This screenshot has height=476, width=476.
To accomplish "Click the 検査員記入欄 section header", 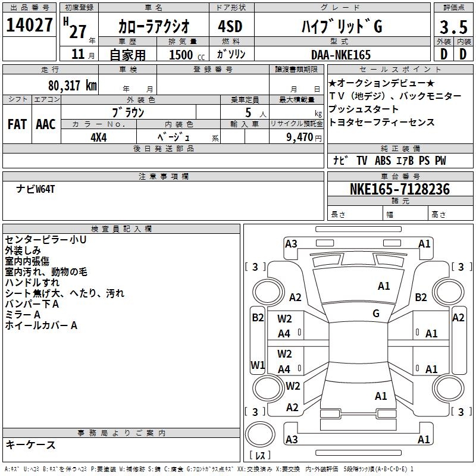I will [121, 229].
